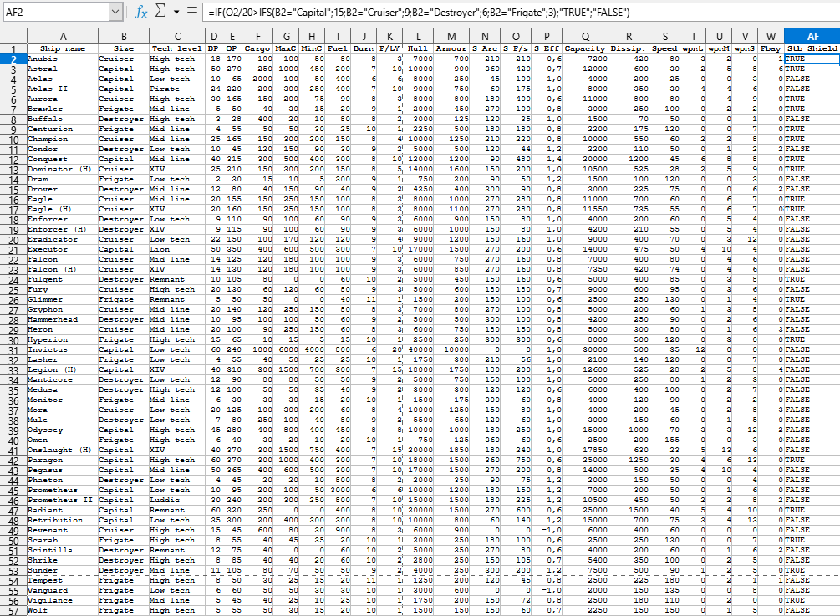Select the 'Atlas II' cell
Viewport: 840px width, 616px height.
coord(63,89)
